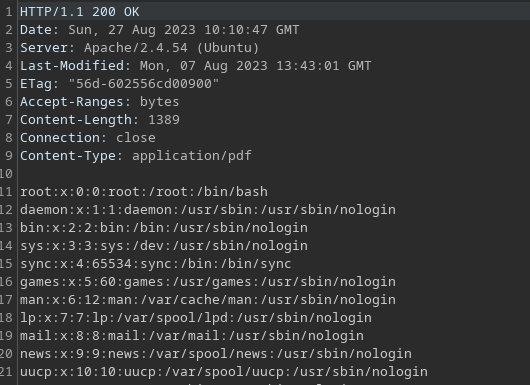The height and width of the screenshot is (385, 530).
Task: Select the ETag header value
Action: click(144, 83)
